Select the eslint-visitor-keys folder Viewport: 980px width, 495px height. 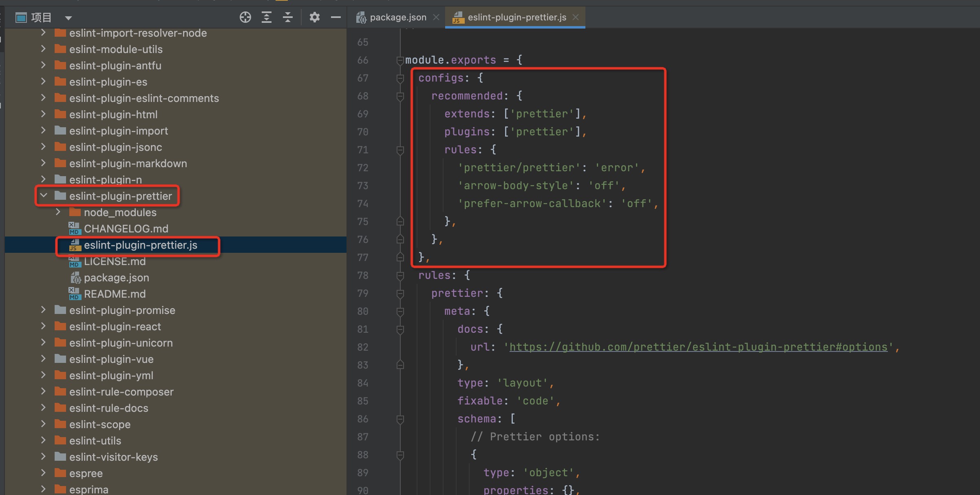(113, 457)
